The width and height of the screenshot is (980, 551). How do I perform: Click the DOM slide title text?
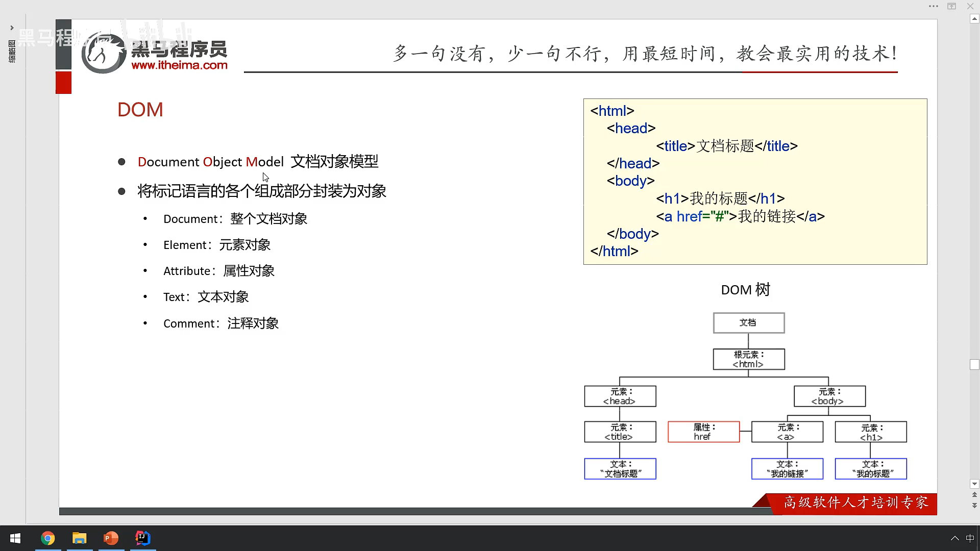click(x=140, y=110)
